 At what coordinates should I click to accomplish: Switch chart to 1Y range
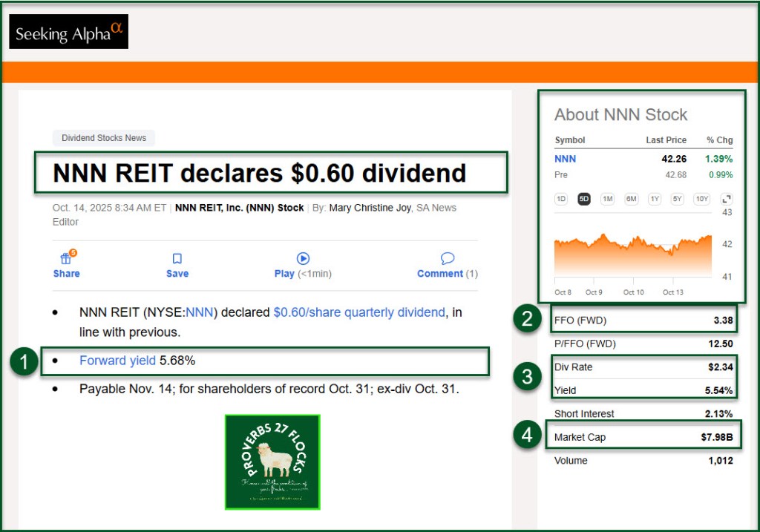(x=655, y=199)
